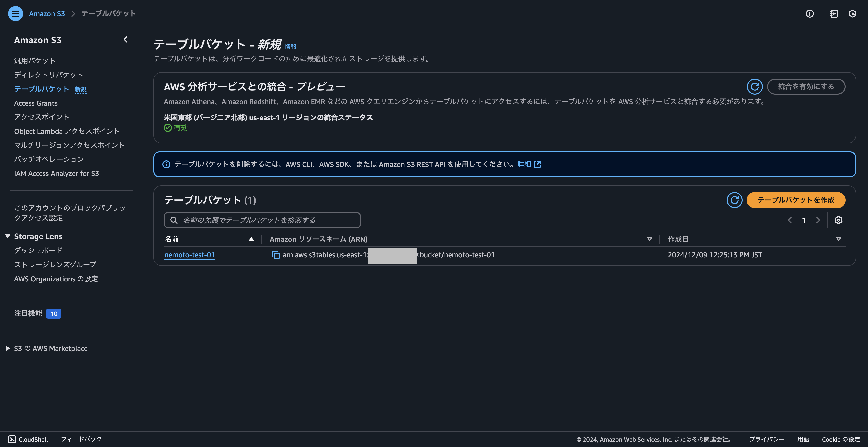868x447 pixels.
Task: Open the external link icon next to 詳細
Action: (537, 164)
